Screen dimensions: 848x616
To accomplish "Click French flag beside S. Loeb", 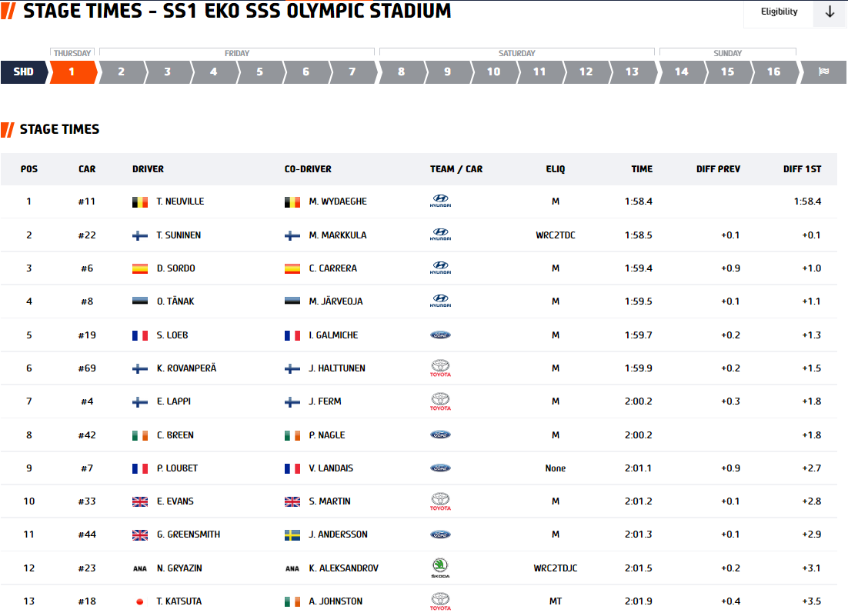I will 140,335.
